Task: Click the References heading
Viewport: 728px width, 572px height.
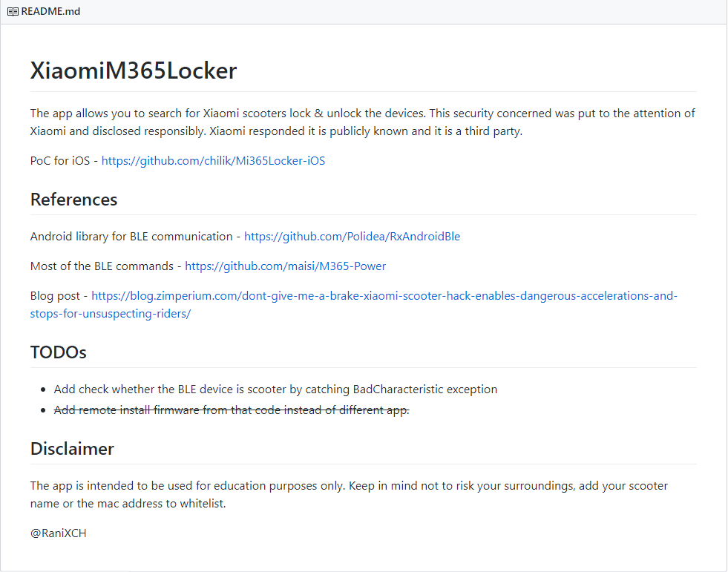Action: pyautogui.click(x=73, y=200)
